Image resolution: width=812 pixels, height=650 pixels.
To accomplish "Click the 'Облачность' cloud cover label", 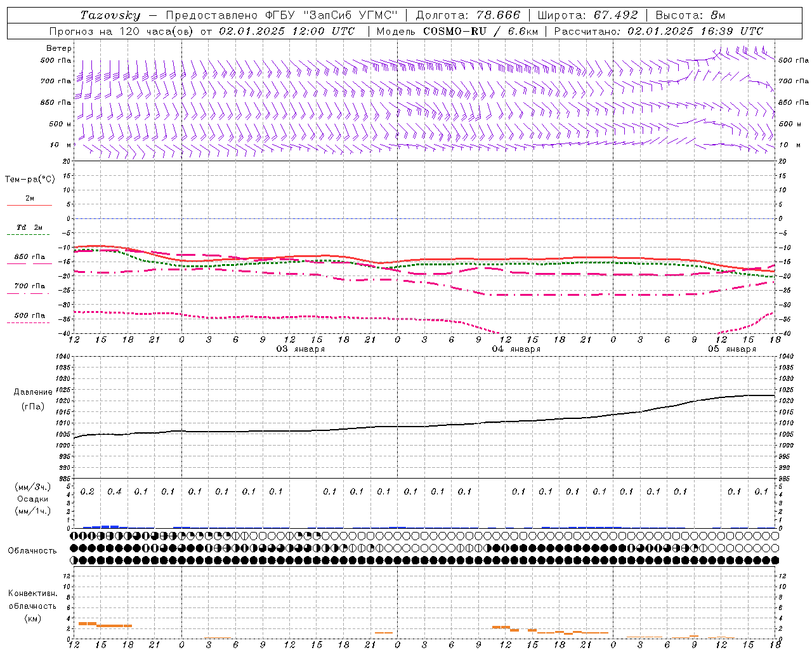I will (x=32, y=551).
